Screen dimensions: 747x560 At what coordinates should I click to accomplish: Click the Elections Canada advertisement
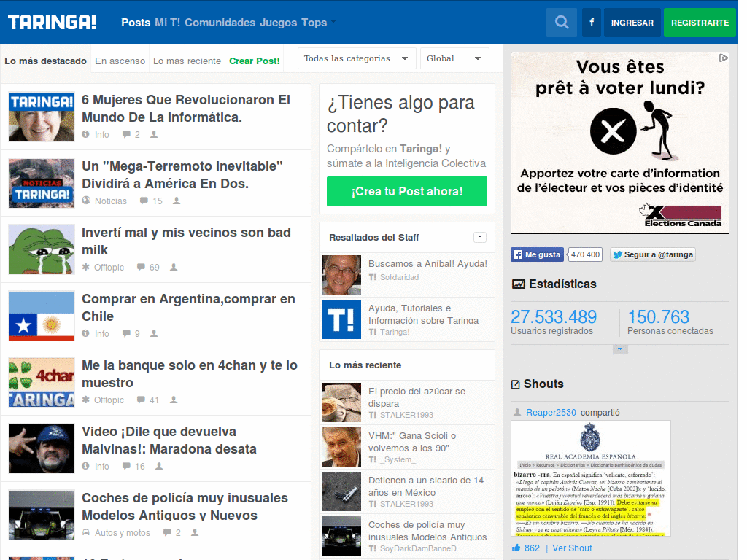620,143
